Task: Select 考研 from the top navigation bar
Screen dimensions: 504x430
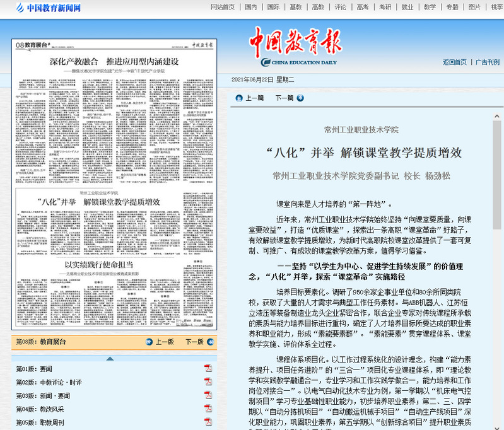Action: [385, 8]
